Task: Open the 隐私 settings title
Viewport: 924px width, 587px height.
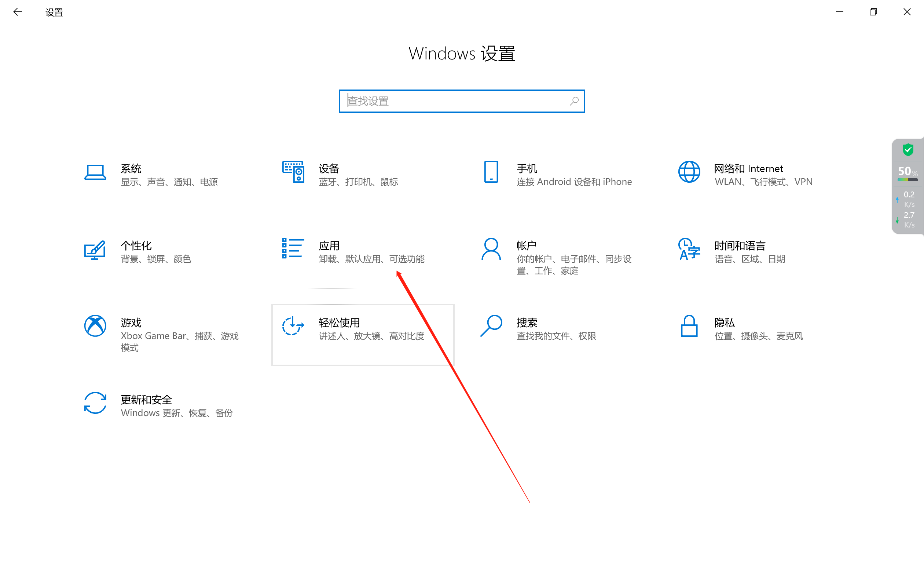Action: pyautogui.click(x=725, y=322)
